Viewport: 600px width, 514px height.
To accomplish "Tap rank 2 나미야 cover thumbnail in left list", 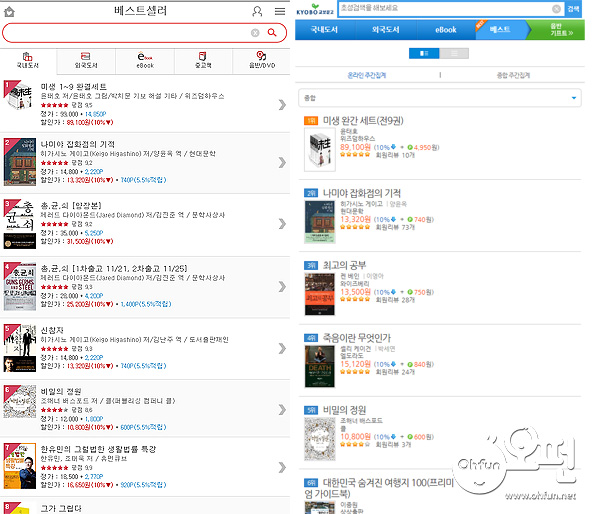I will tap(20, 162).
